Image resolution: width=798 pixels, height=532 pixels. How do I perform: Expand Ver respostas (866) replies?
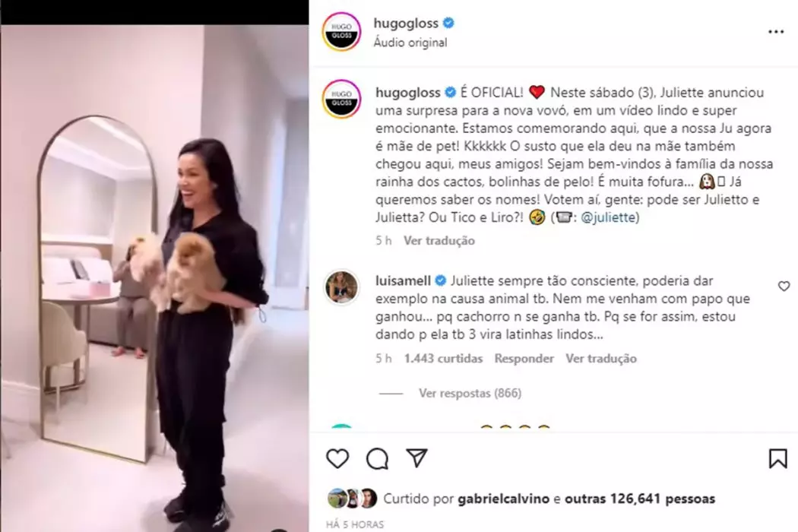470,393
